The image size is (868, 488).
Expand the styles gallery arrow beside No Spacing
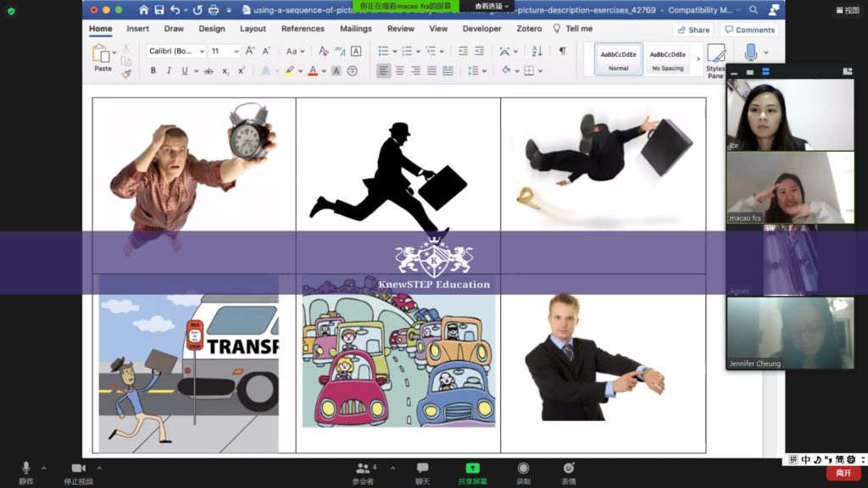(x=698, y=59)
